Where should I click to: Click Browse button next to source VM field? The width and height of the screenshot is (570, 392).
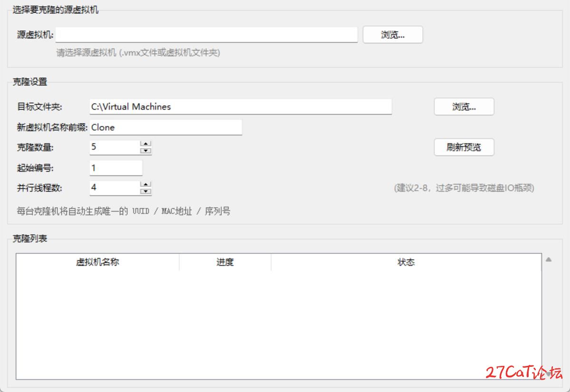click(392, 35)
